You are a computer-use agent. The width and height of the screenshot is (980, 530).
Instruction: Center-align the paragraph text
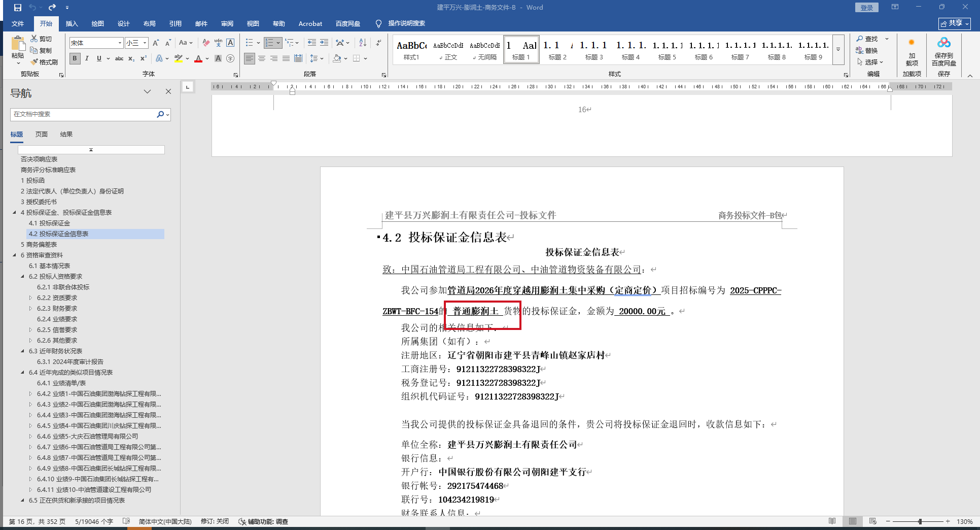click(x=262, y=59)
